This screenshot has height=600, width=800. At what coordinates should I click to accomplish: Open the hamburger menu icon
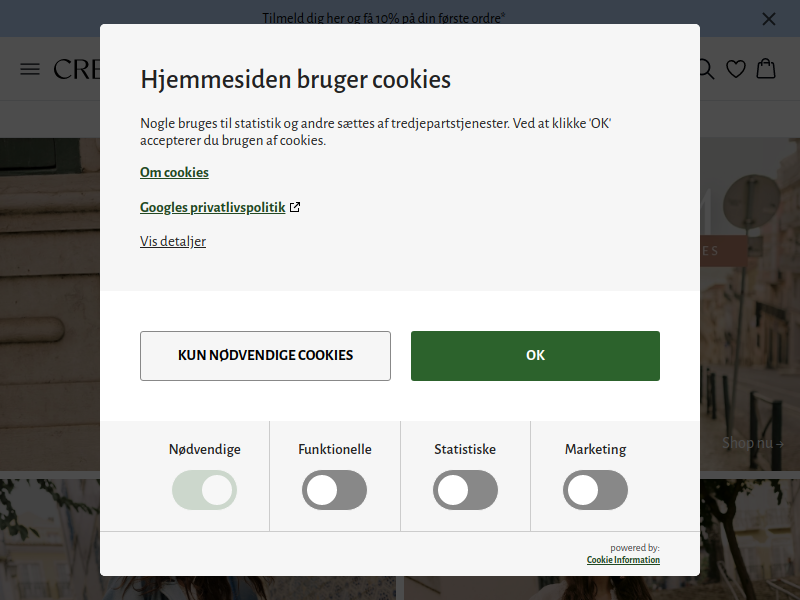pos(30,69)
